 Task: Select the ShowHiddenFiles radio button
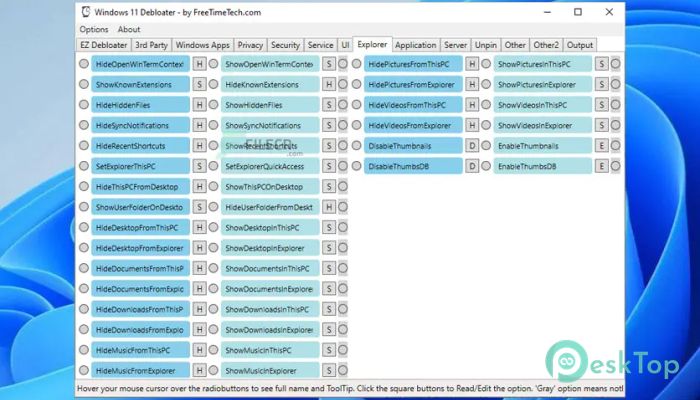point(213,105)
